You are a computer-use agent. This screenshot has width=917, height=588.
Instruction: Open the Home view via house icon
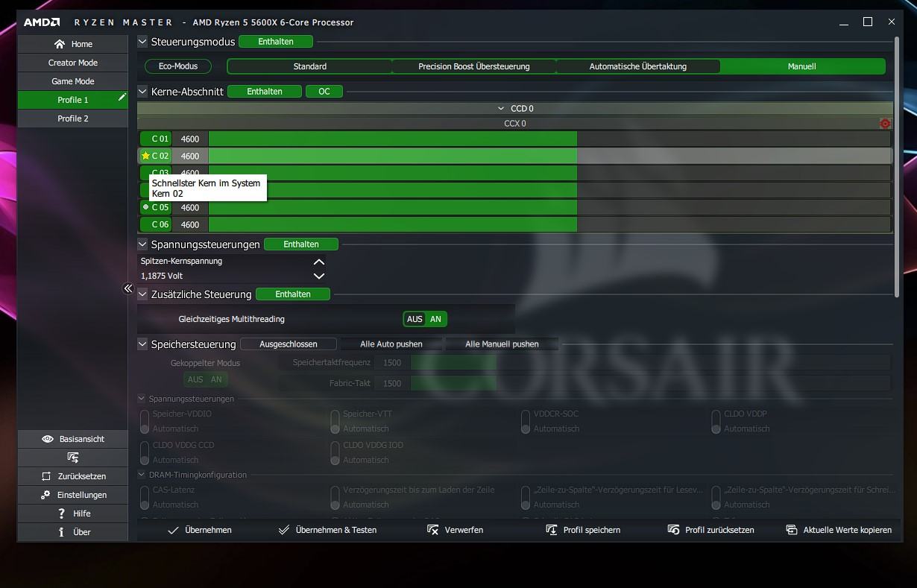pos(60,44)
